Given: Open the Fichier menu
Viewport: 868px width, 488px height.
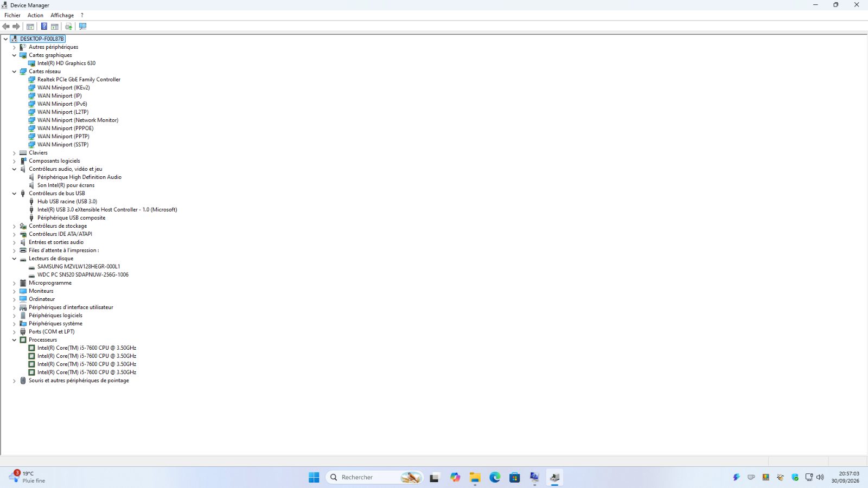Looking at the screenshot, I should [x=12, y=15].
